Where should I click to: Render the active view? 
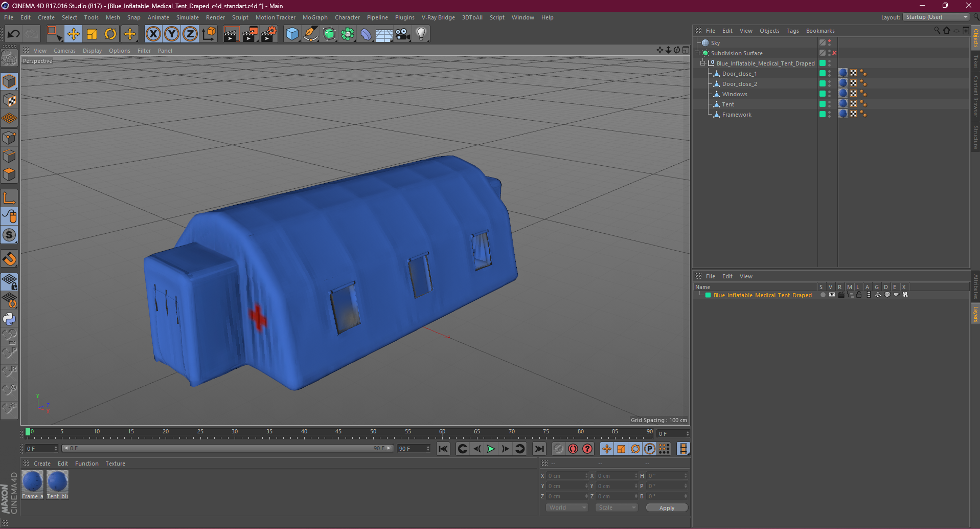231,34
